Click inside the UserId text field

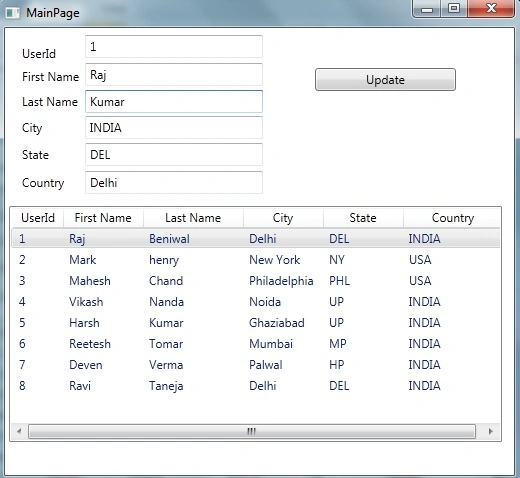point(174,47)
